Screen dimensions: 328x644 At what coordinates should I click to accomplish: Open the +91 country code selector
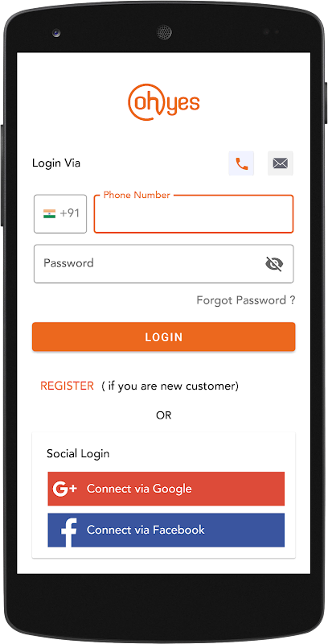point(60,213)
